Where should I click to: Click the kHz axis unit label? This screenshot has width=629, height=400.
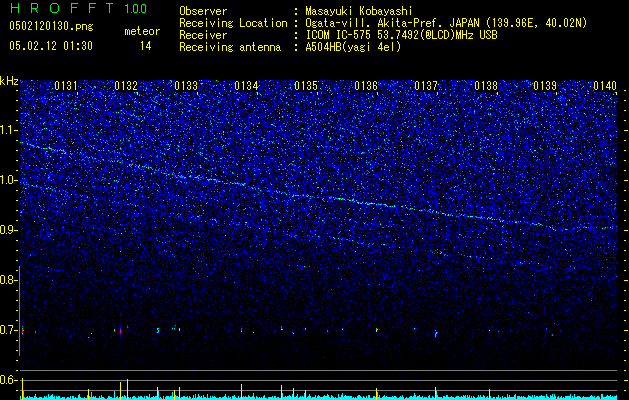pyautogui.click(x=9, y=81)
